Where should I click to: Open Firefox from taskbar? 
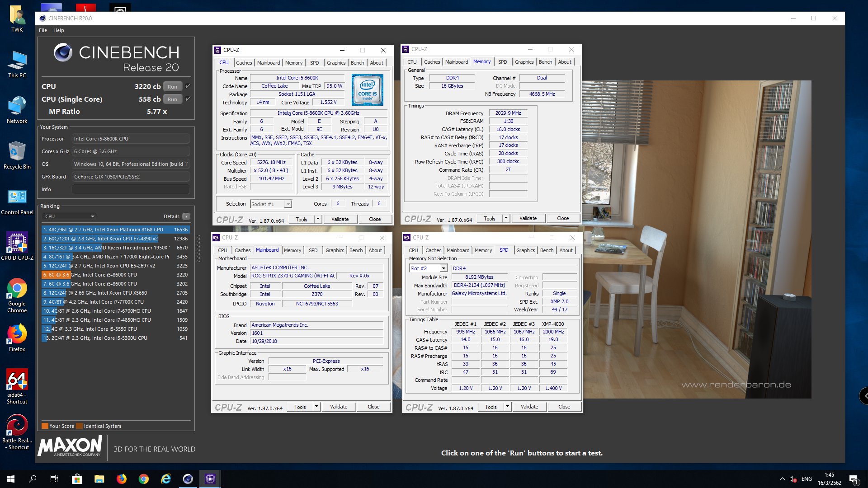point(121,479)
